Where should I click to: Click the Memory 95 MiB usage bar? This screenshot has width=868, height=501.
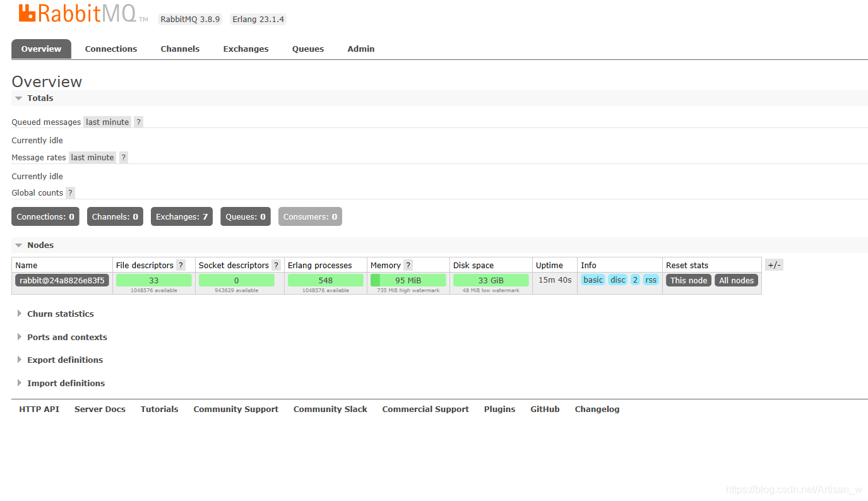click(408, 281)
